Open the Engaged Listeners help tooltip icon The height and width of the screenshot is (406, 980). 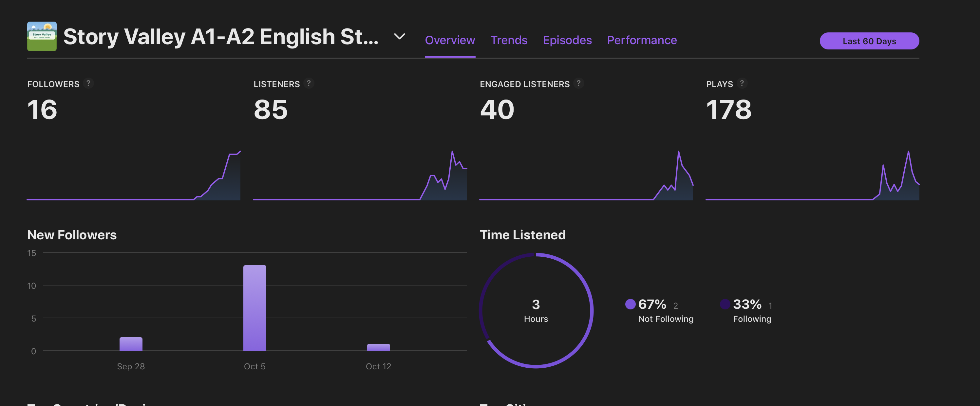point(578,83)
